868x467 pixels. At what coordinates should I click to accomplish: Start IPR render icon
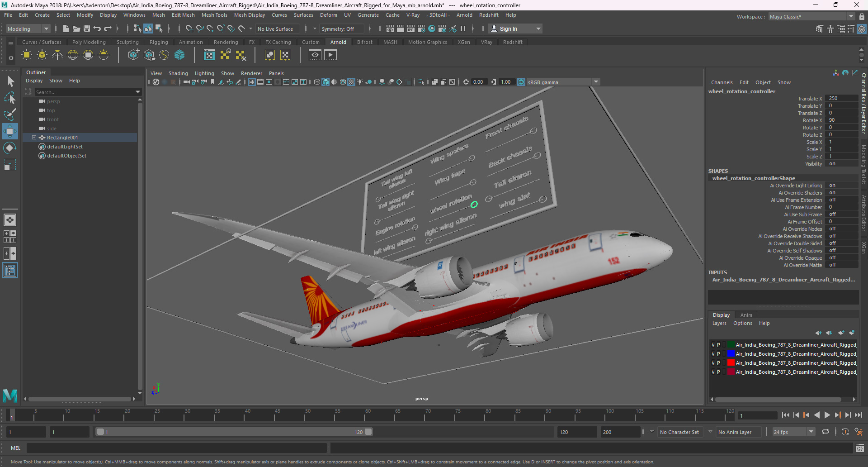(x=411, y=29)
